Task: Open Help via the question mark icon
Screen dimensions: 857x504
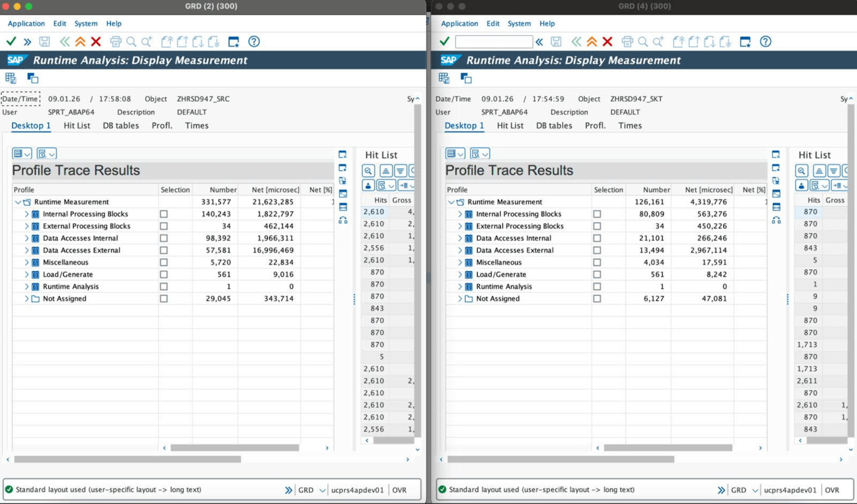Action: pyautogui.click(x=254, y=42)
